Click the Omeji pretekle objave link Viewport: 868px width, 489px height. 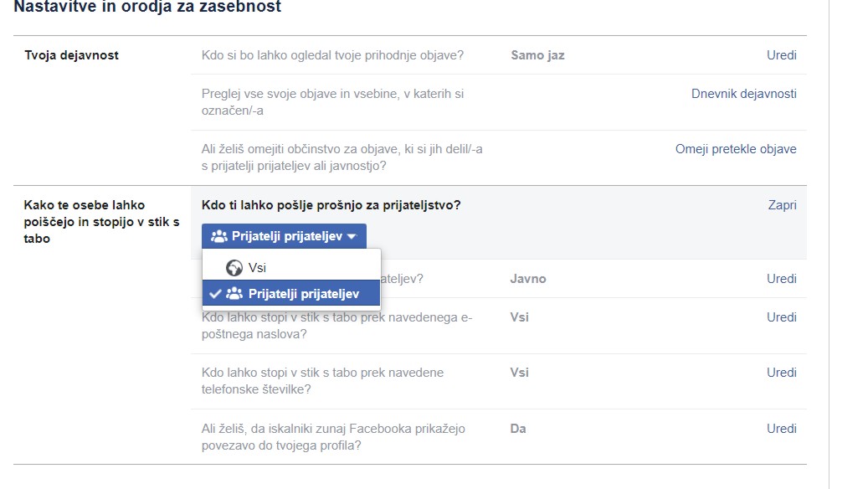[736, 149]
